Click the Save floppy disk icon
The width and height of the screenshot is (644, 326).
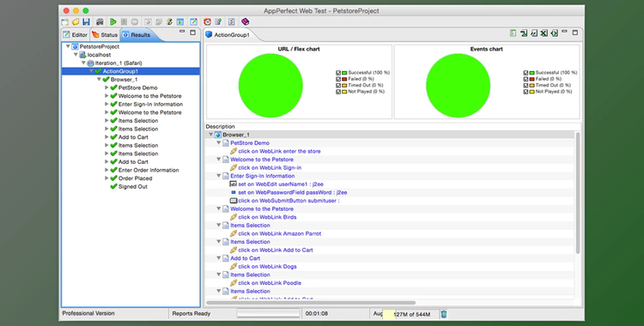(x=86, y=21)
